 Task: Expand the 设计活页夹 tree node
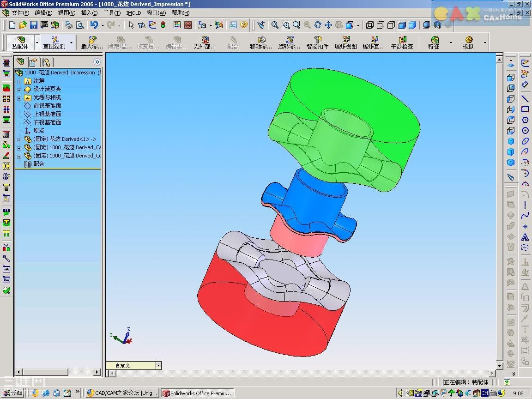pyautogui.click(x=19, y=90)
